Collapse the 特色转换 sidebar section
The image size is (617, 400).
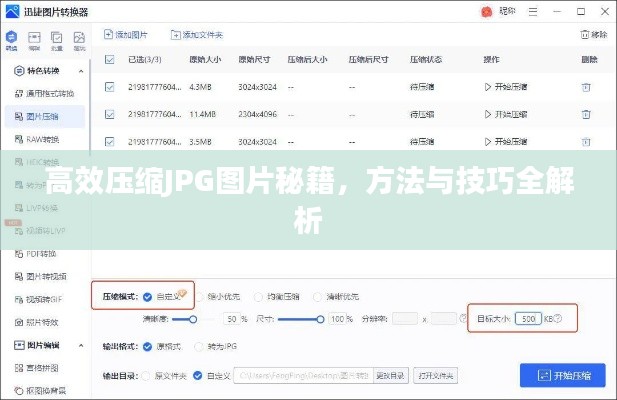coord(82,70)
